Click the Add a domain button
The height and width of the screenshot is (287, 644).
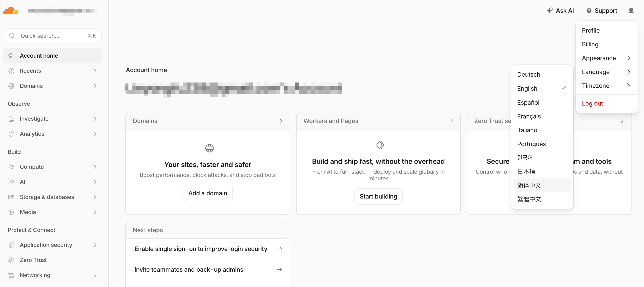click(208, 193)
